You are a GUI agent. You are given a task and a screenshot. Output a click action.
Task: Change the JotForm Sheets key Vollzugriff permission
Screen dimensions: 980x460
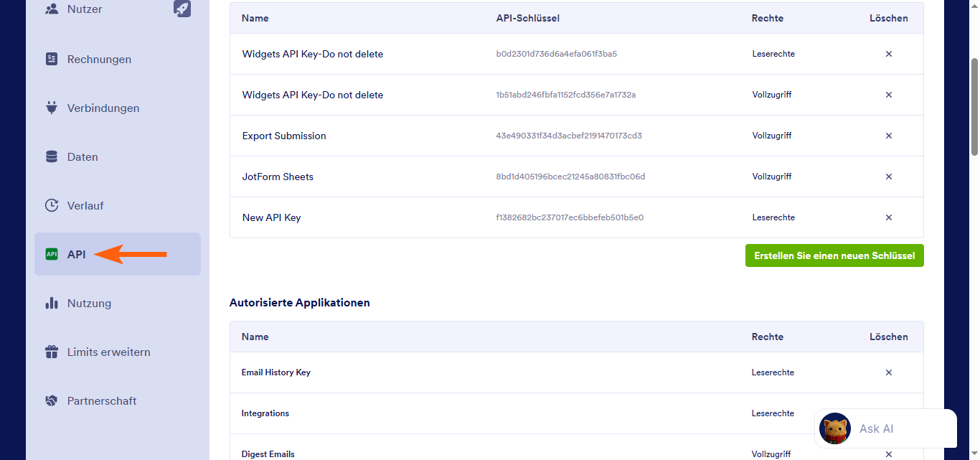[772, 177]
